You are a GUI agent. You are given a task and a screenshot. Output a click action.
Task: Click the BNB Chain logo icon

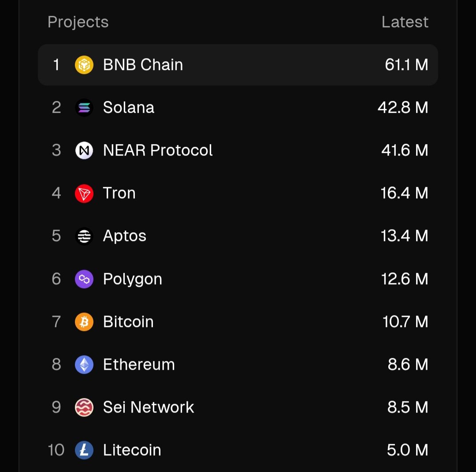pyautogui.click(x=84, y=65)
